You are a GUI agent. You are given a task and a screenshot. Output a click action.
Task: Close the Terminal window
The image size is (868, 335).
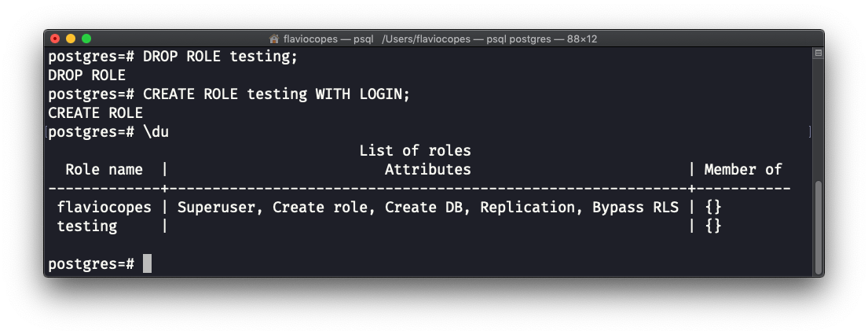coord(55,39)
